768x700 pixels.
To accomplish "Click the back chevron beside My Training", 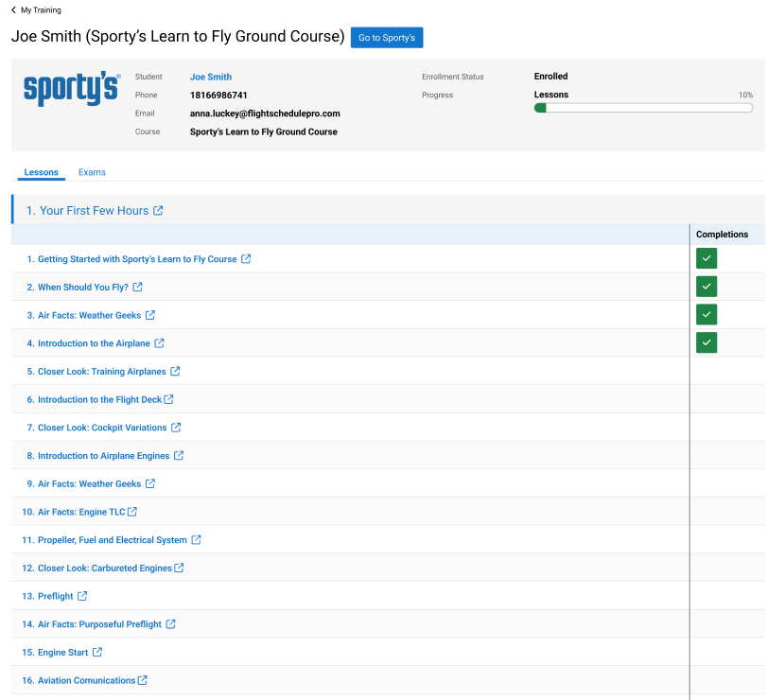I will click(14, 9).
